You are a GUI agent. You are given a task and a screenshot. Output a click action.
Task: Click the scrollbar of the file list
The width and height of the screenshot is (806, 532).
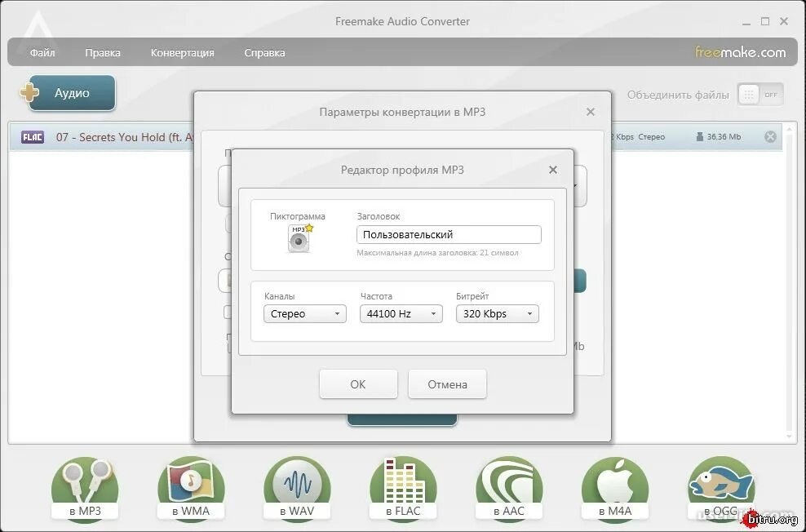tap(790, 282)
